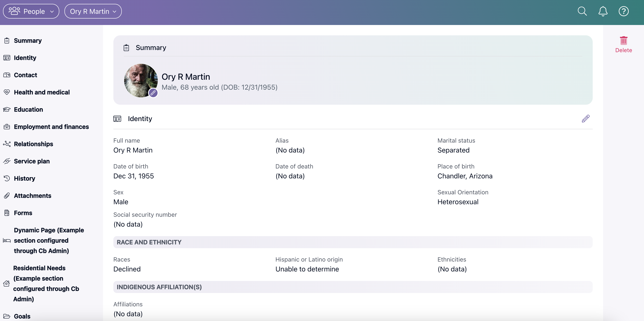The height and width of the screenshot is (321, 644).
Task: Click the edit pencil badge on profile photo
Action: pyautogui.click(x=153, y=93)
